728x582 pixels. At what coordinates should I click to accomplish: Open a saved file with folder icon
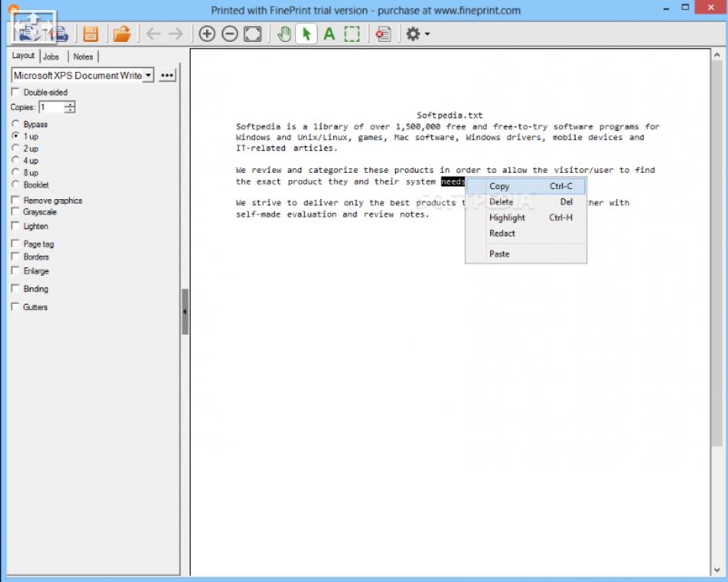click(x=122, y=34)
